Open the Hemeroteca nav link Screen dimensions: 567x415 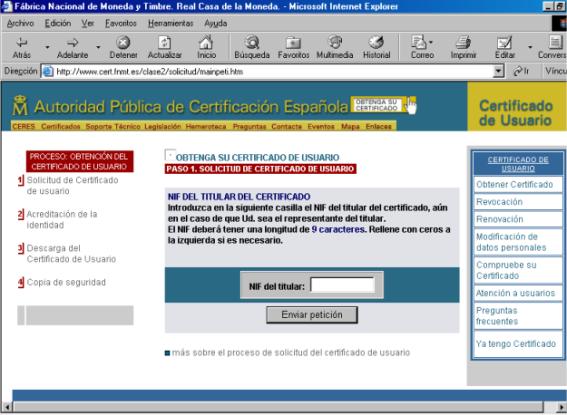[206, 127]
